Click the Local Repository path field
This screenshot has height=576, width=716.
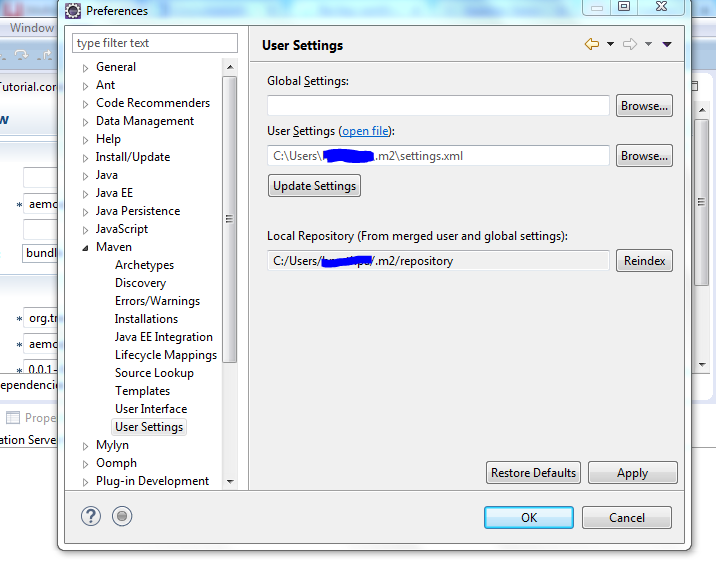point(438,260)
